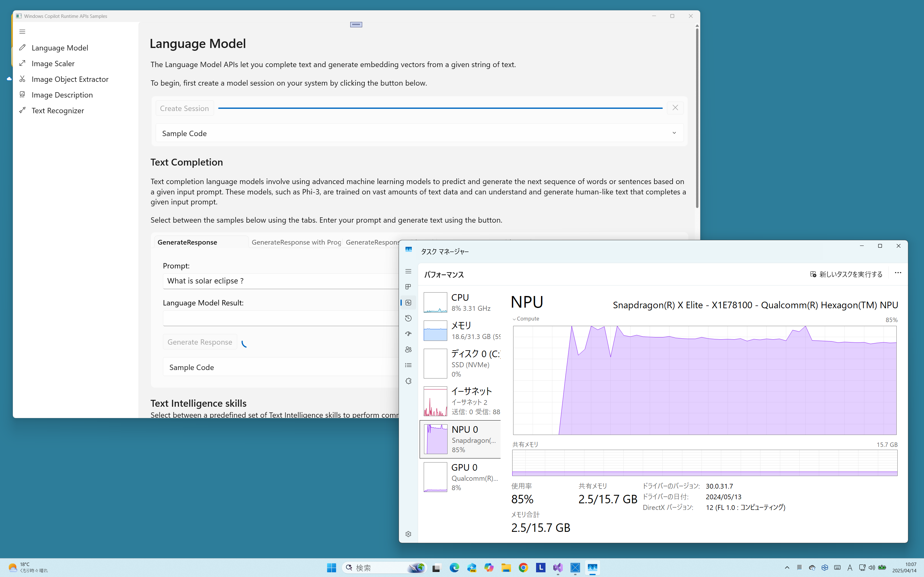This screenshot has height=577, width=924.
Task: Click the Prompt text field
Action: pos(281,281)
